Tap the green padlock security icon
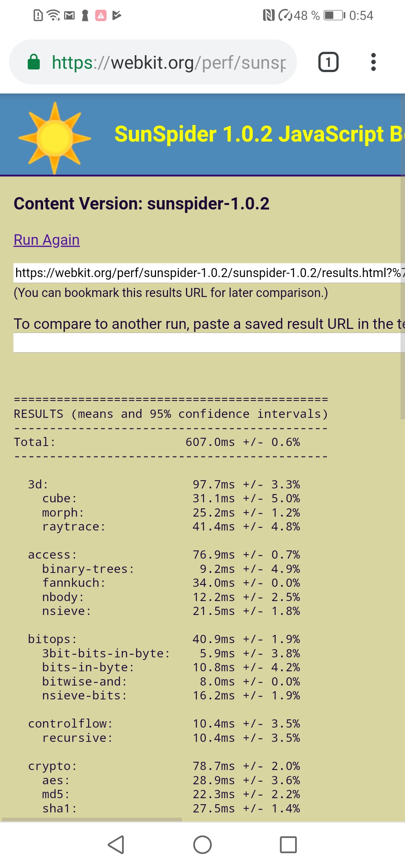 click(34, 62)
